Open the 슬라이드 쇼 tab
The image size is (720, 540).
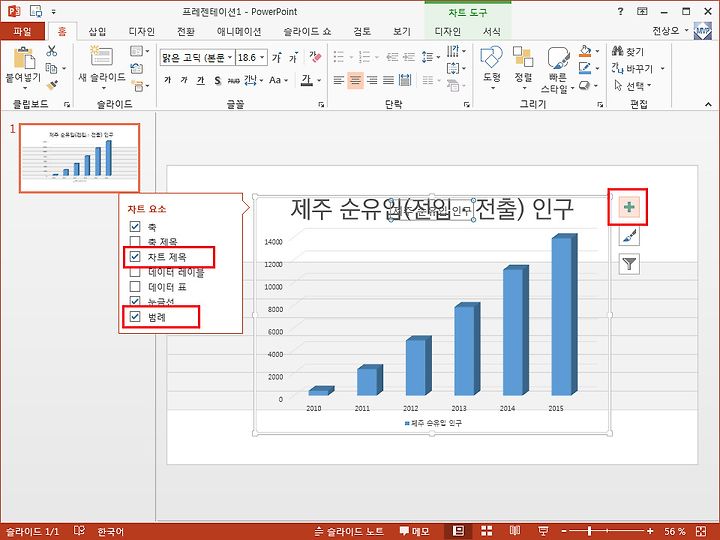click(307, 31)
